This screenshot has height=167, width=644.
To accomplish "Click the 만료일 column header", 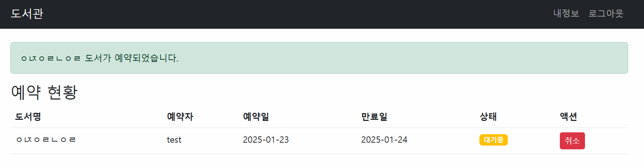I will (x=374, y=117).
